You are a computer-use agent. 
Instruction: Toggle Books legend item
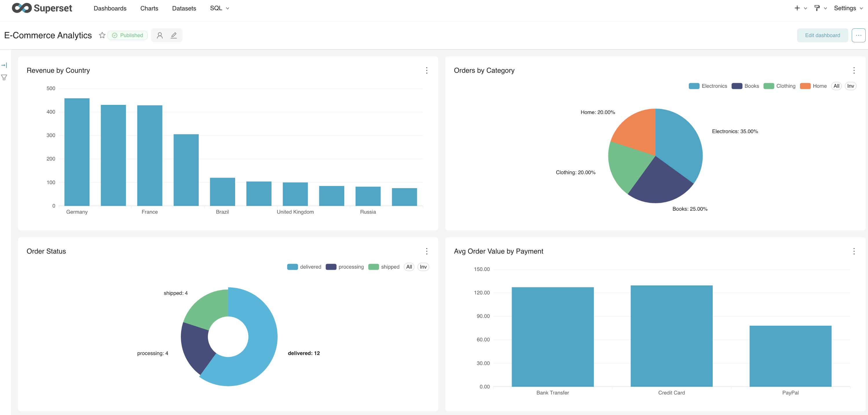[x=745, y=86]
